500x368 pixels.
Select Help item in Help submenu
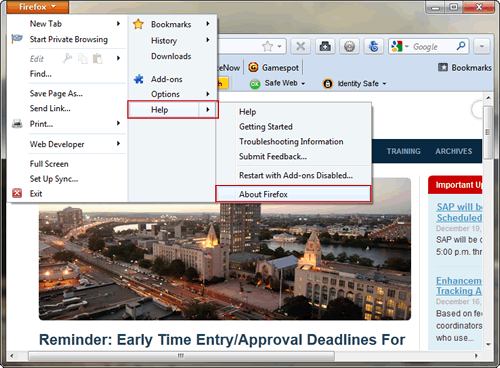tap(247, 112)
